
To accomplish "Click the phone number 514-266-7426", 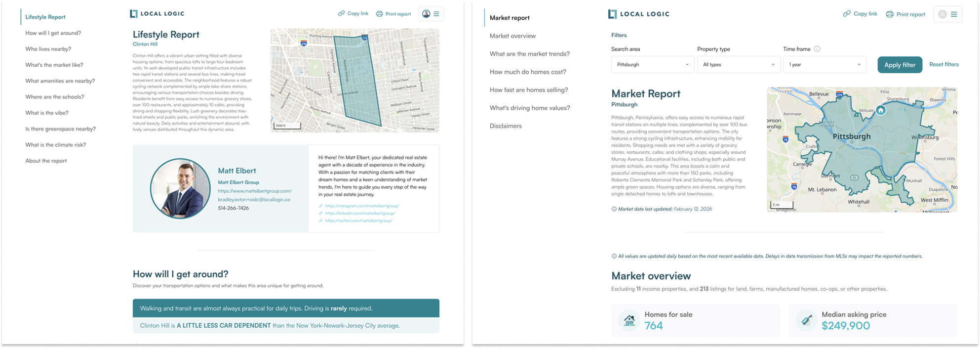I will [x=234, y=208].
